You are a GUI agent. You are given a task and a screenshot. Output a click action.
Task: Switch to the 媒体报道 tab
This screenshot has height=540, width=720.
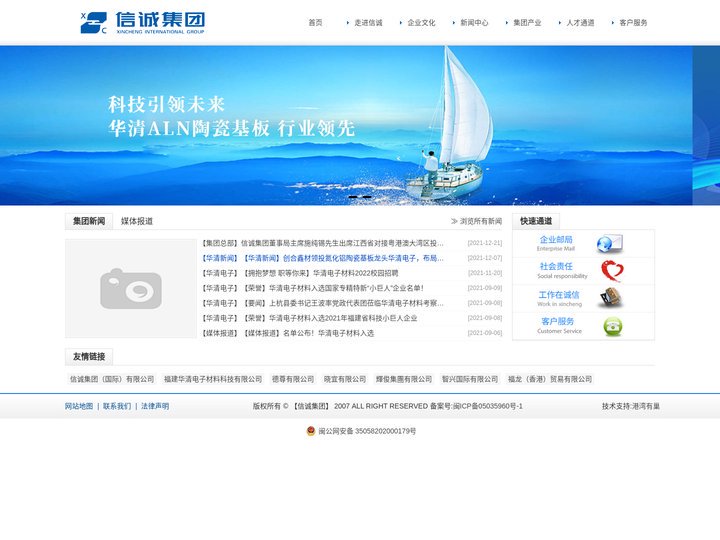click(137, 221)
